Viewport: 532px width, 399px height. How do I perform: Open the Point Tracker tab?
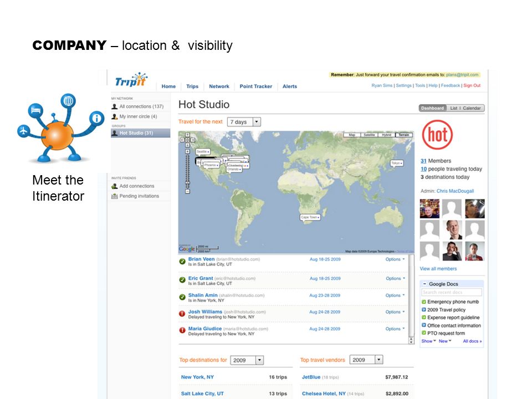pos(256,86)
